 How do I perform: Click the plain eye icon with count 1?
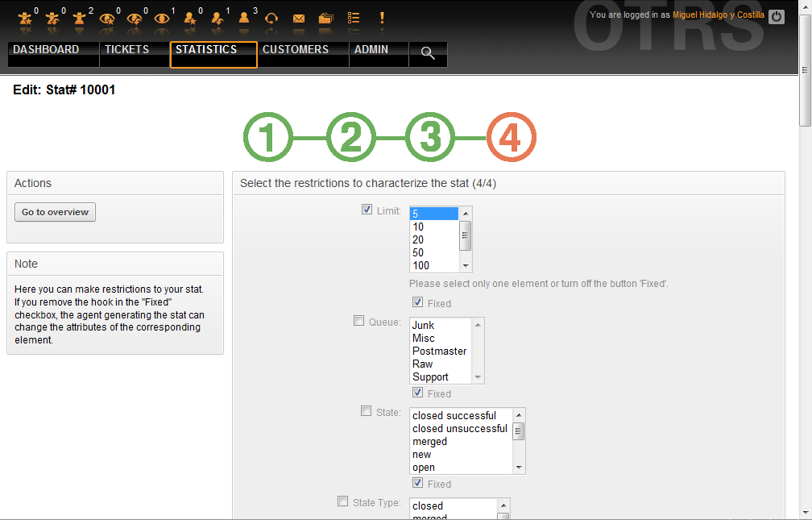(162, 18)
